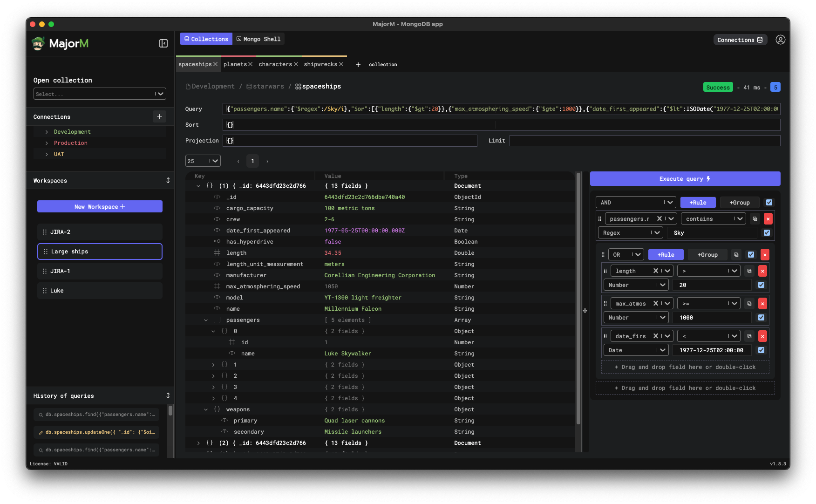Duplicate the passengers.r rule using copy icon

[x=755, y=218]
